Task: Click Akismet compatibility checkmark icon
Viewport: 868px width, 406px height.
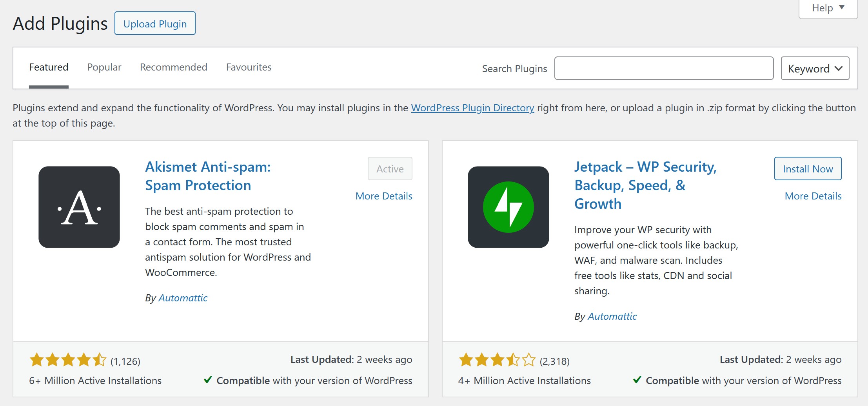Action: pyautogui.click(x=208, y=380)
